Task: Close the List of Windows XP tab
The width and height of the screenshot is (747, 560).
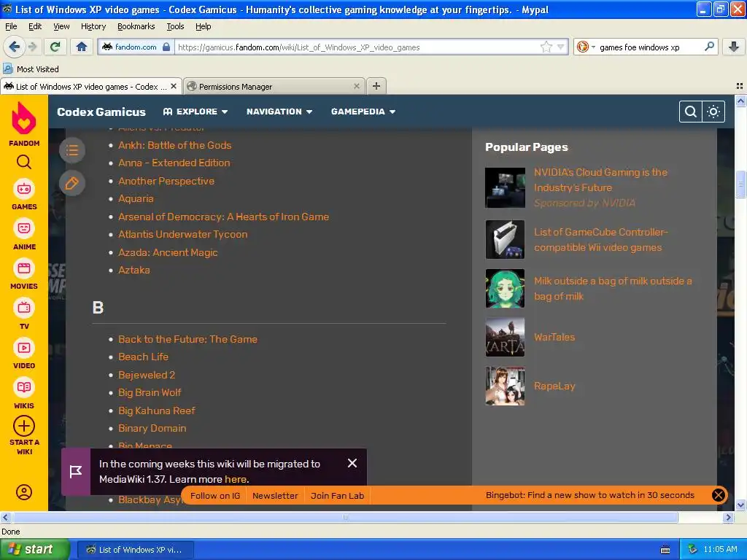Action: (174, 86)
